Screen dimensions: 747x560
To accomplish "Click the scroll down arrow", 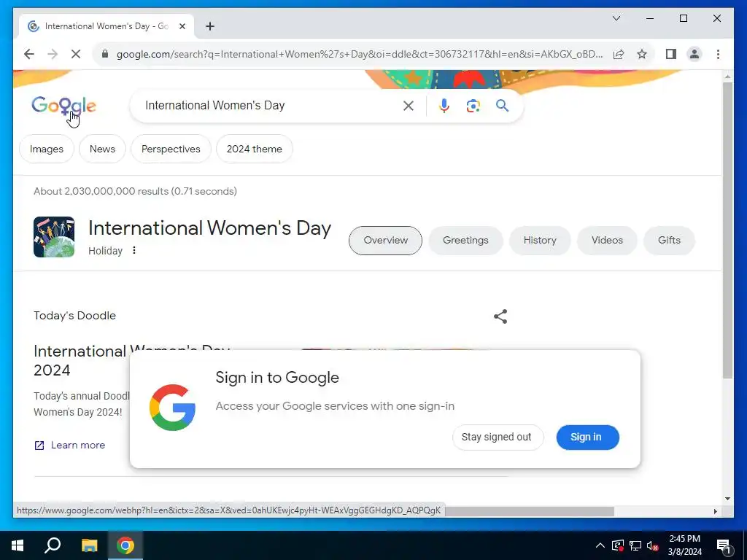I will [x=727, y=499].
